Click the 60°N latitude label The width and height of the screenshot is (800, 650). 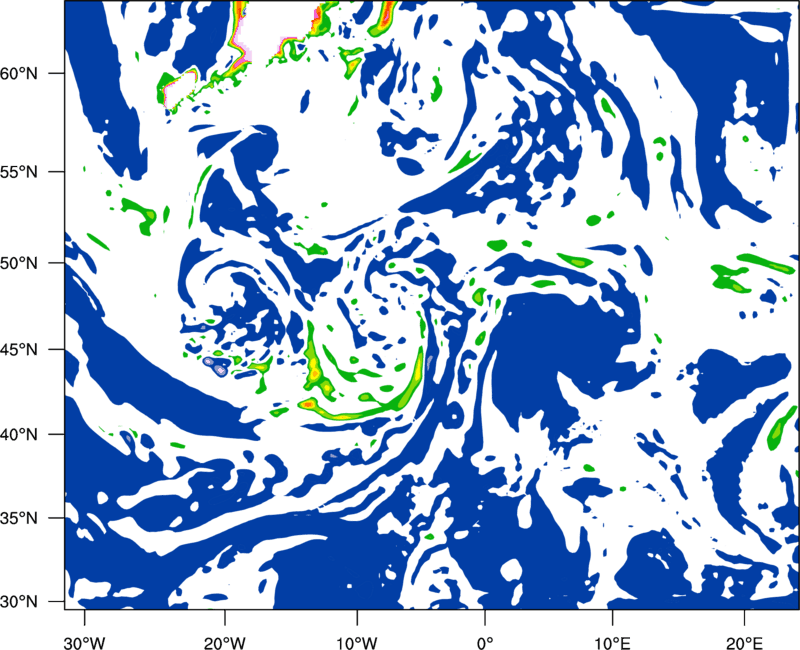19,73
